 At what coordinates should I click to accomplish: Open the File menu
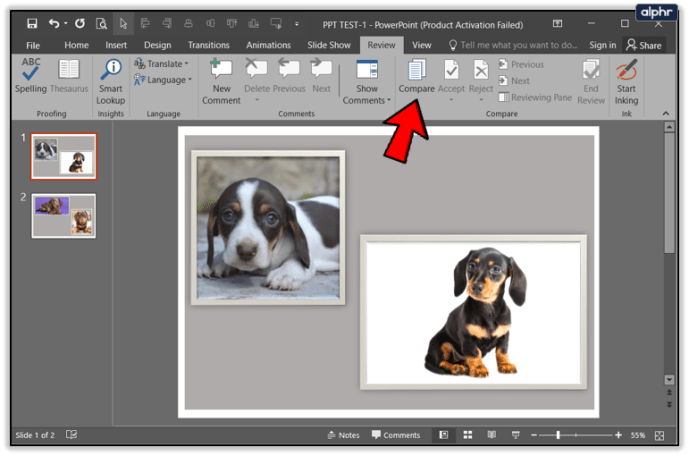click(x=33, y=45)
